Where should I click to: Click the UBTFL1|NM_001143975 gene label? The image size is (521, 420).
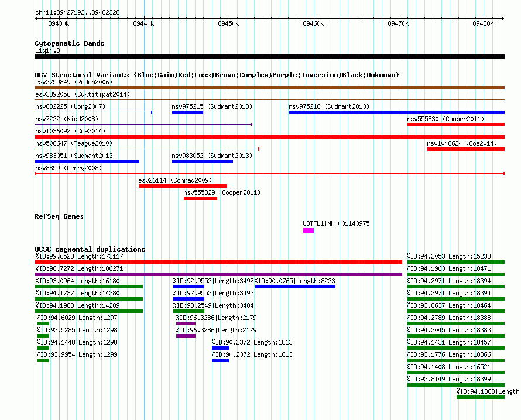click(336, 224)
